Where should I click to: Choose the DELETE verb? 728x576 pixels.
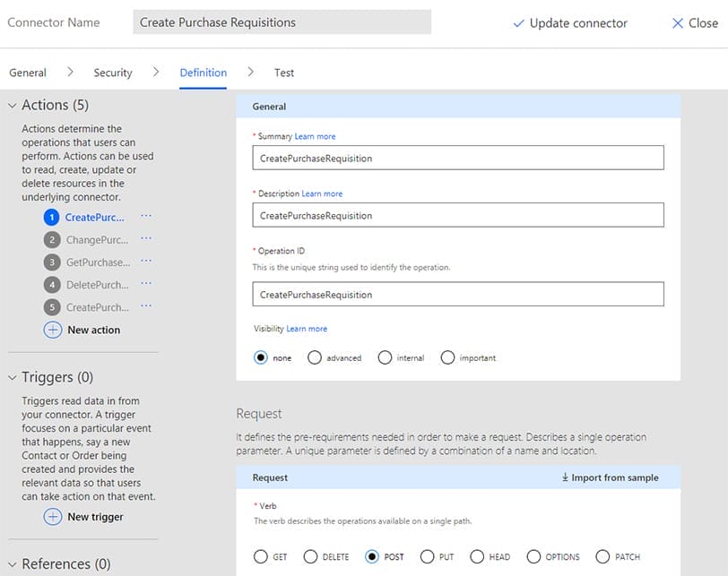pos(310,556)
